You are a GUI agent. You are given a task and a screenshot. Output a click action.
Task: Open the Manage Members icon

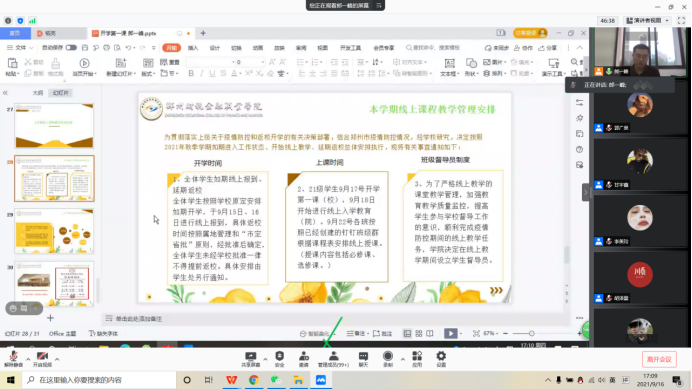[333, 359]
